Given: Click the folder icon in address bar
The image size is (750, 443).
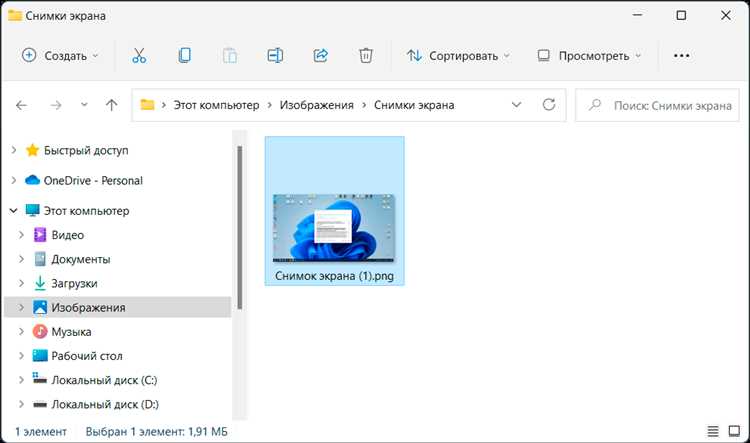Looking at the screenshot, I should coord(147,104).
